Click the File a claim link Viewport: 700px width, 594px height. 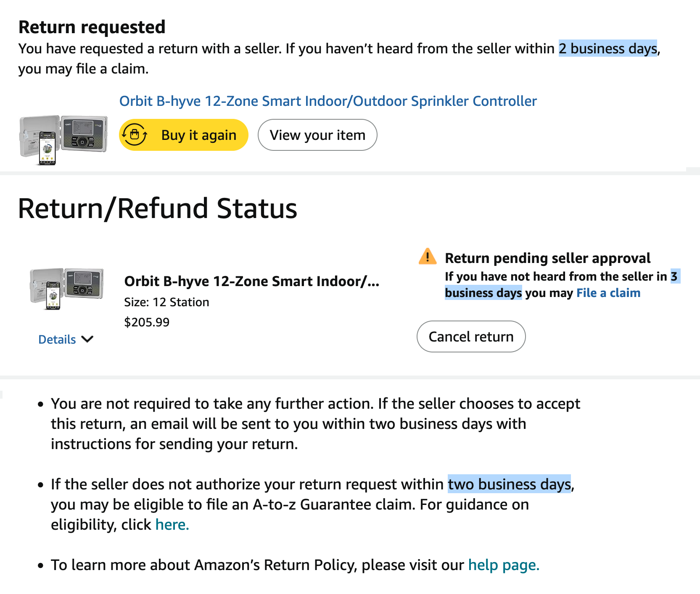[x=608, y=293]
